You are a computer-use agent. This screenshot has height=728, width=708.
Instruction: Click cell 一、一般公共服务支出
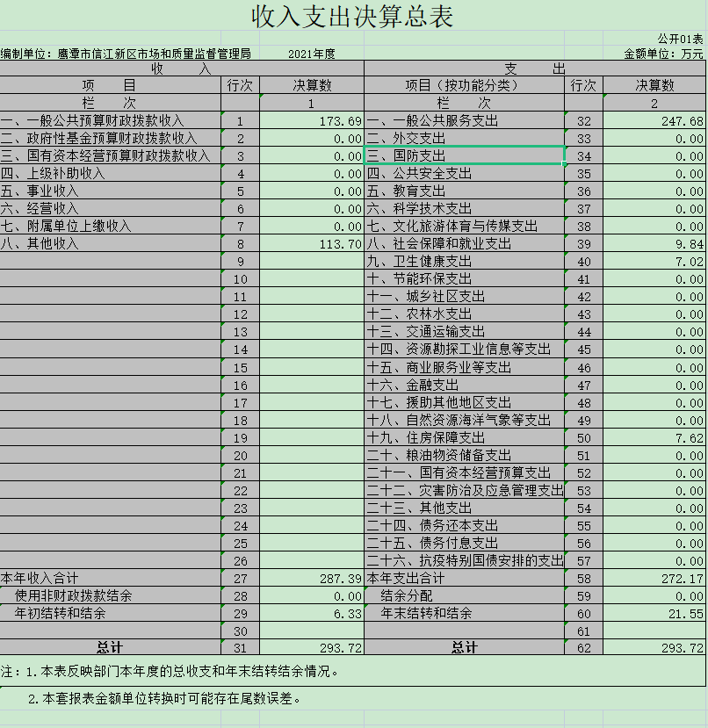(x=464, y=120)
